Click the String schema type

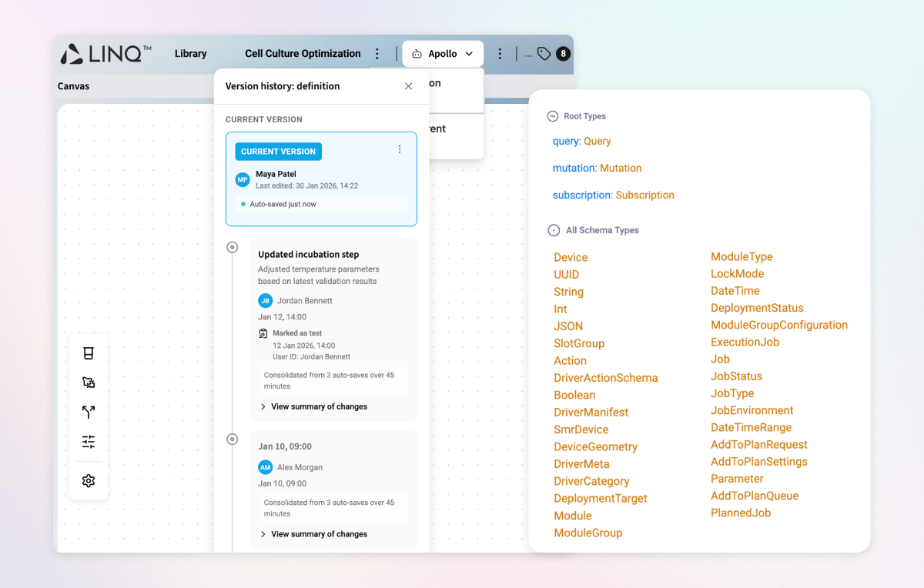[x=569, y=292]
